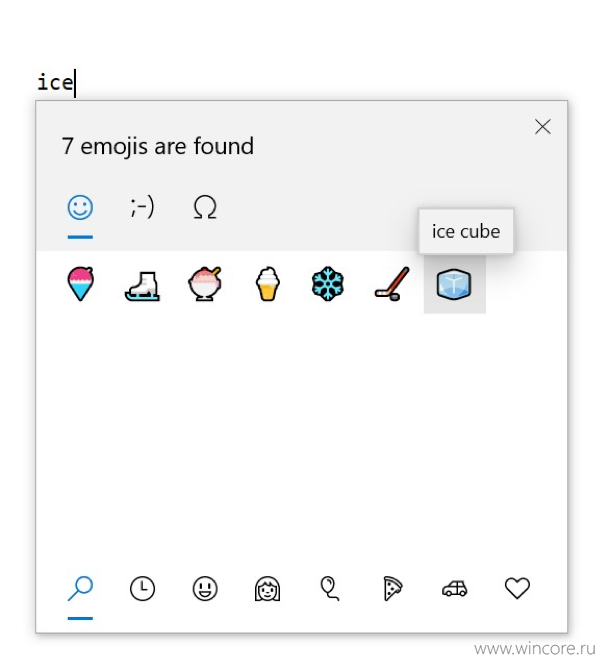Open food and plants pizza category

pos(392,589)
